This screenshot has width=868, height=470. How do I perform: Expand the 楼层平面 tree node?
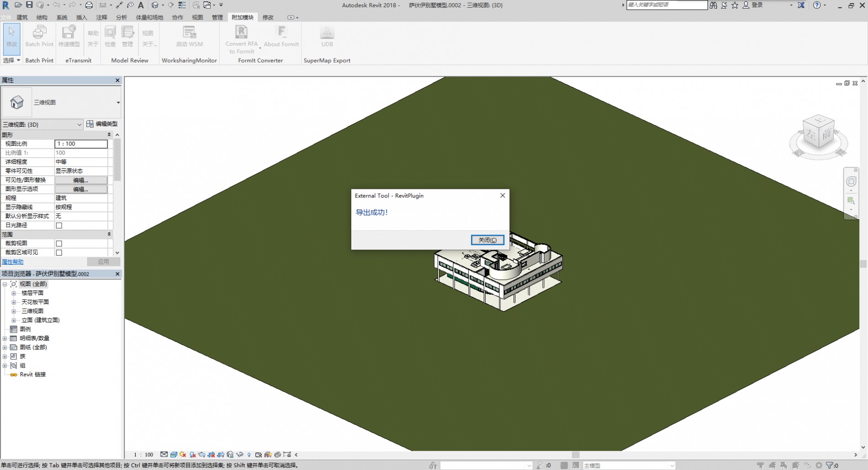(14, 293)
